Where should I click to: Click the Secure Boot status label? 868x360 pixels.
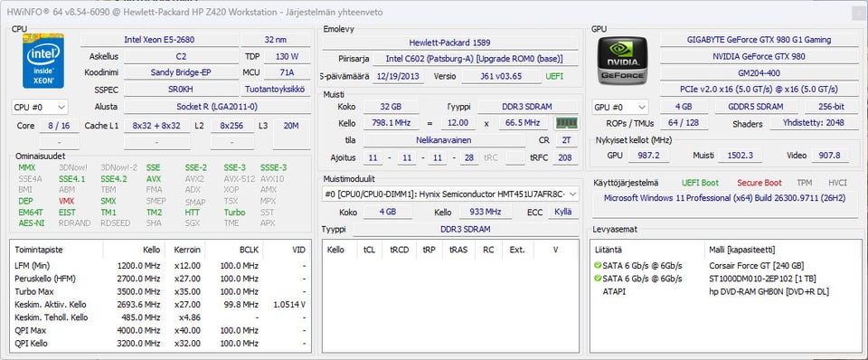(x=759, y=182)
